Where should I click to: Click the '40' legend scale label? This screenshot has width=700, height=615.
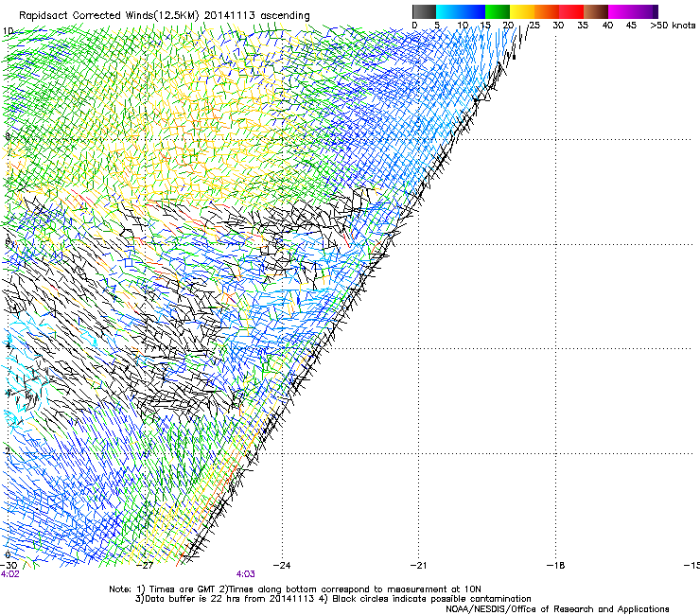coord(607,26)
